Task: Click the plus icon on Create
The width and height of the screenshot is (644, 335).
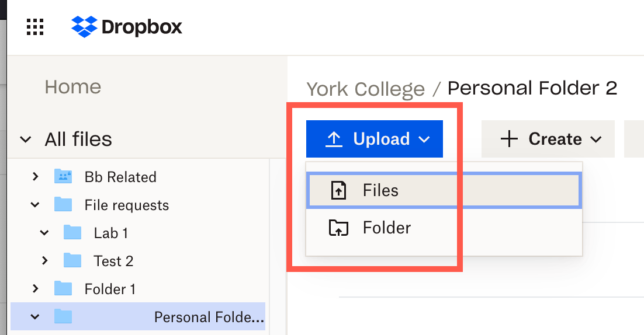Action: pos(509,138)
